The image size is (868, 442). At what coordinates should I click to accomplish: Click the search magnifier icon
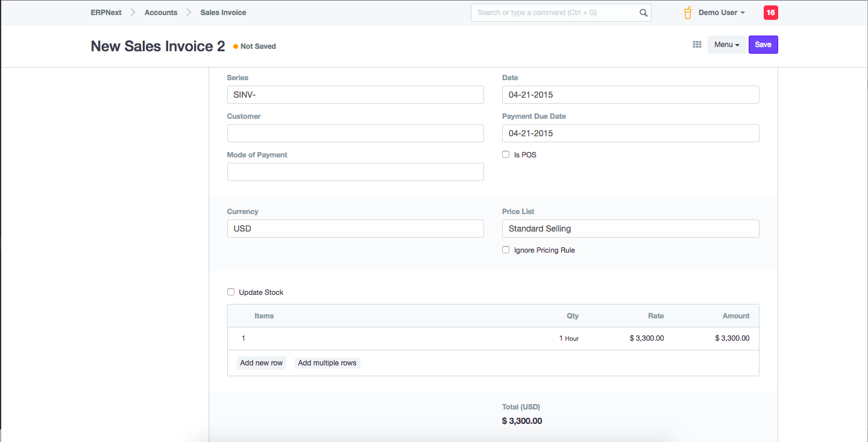pos(643,13)
